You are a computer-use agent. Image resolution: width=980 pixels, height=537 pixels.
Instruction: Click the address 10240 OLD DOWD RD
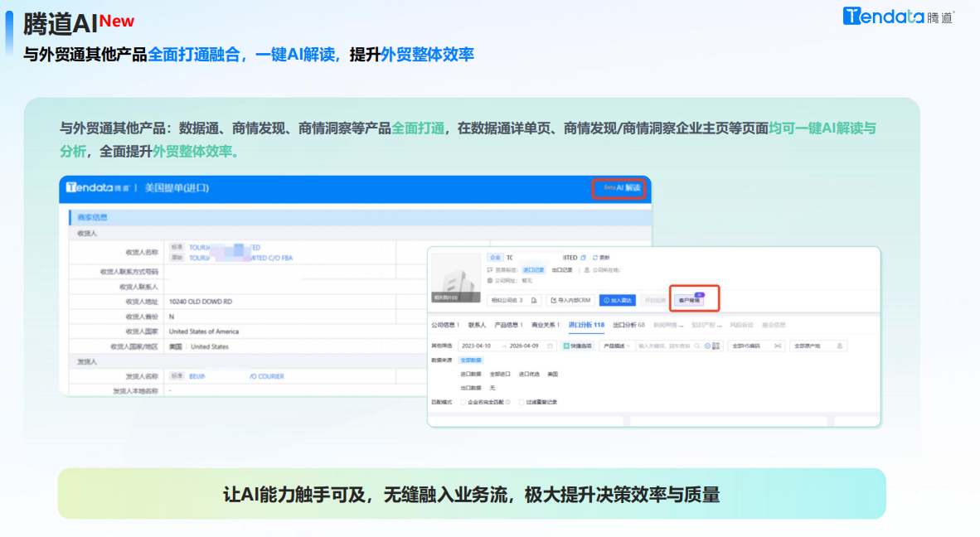pos(200,302)
